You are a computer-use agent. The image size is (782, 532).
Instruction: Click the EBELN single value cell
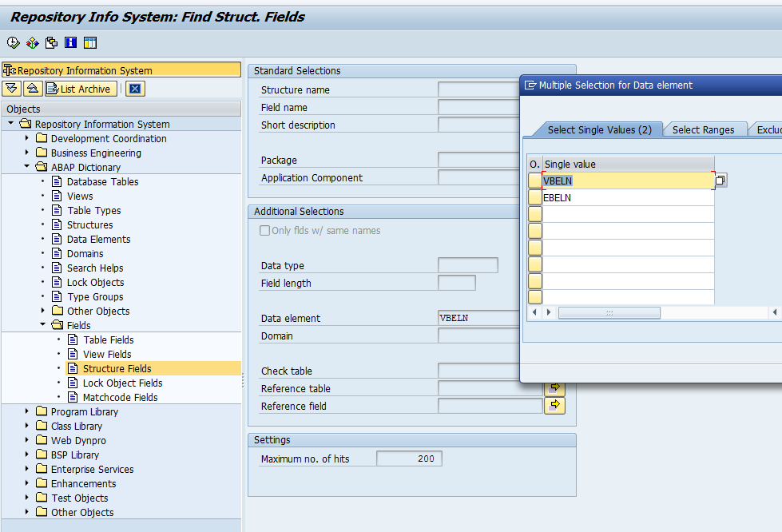628,197
